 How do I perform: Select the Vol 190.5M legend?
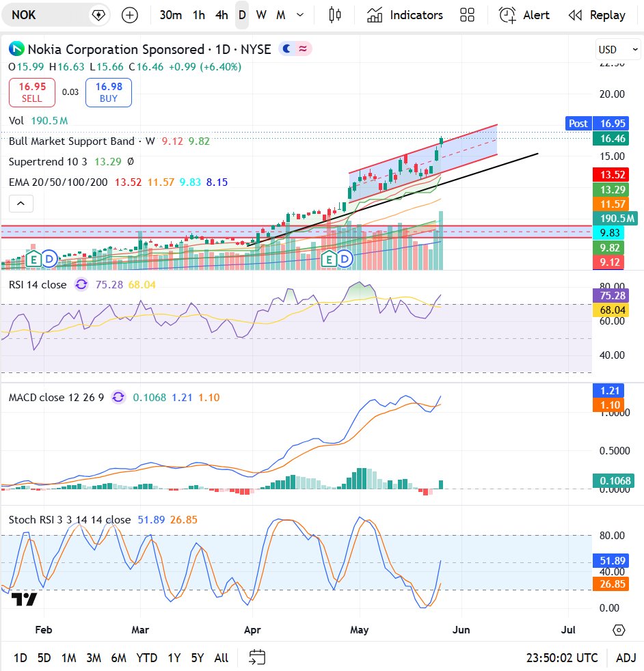[38, 121]
